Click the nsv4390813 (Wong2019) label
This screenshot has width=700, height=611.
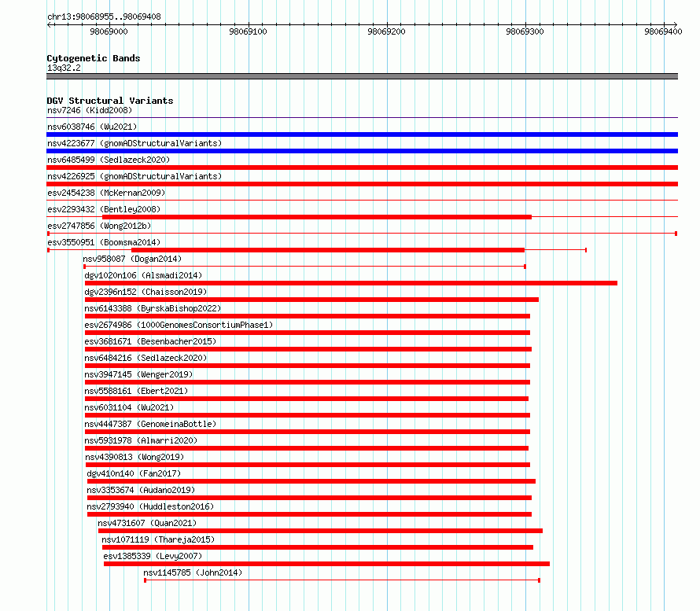(134, 457)
